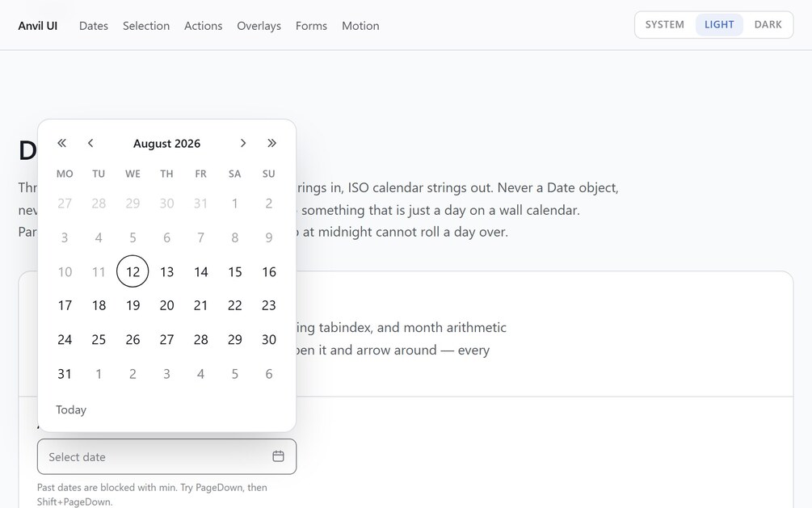Switch theme to System
Screen dimensions: 812x508
pos(664,25)
